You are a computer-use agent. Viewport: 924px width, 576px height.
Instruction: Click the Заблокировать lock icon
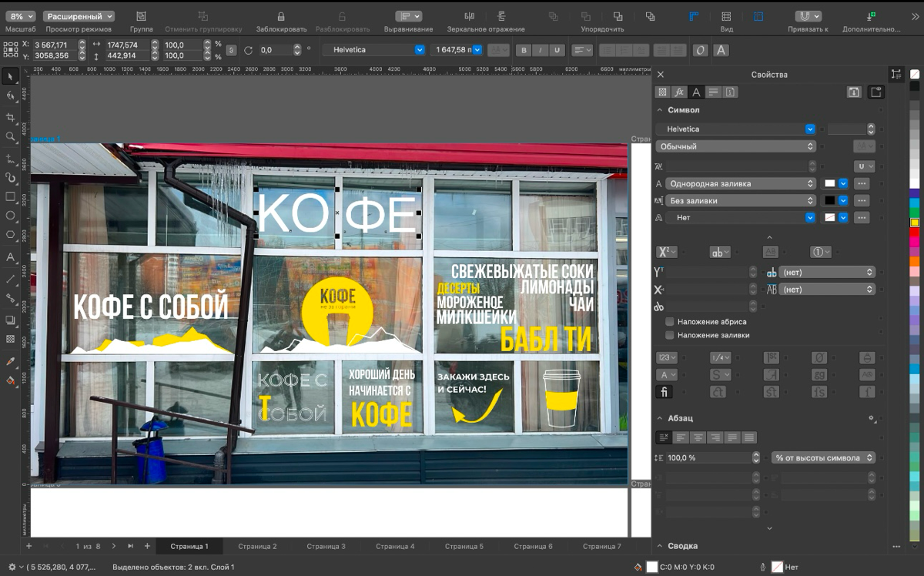pos(281,16)
